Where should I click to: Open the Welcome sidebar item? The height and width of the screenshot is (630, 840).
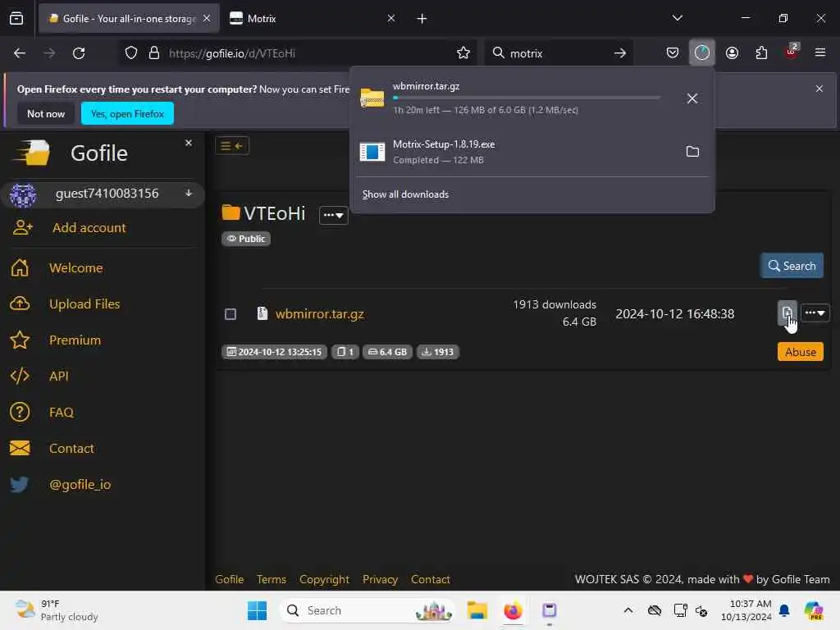75,268
